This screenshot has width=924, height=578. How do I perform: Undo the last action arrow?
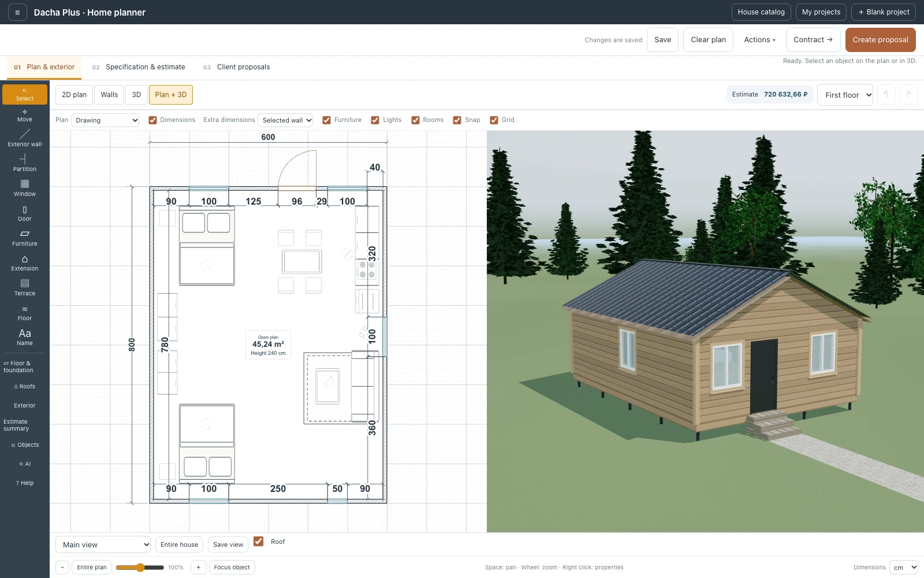point(886,95)
